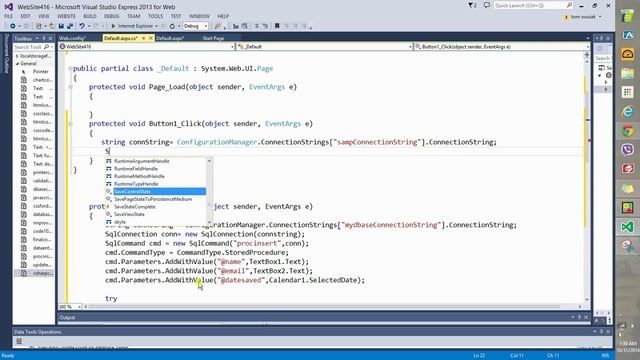Image resolution: width=640 pixels, height=360 pixels.
Task: Select the procins... item in Toolbox
Action: click(37, 256)
